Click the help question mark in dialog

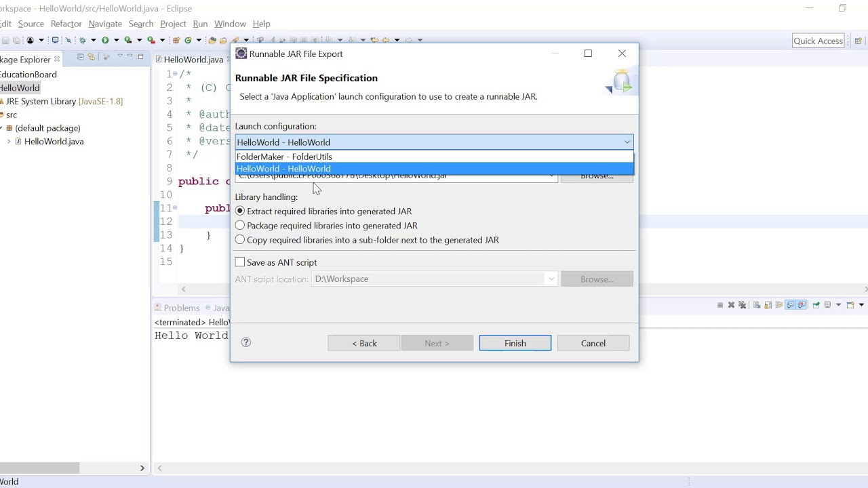coord(246,342)
